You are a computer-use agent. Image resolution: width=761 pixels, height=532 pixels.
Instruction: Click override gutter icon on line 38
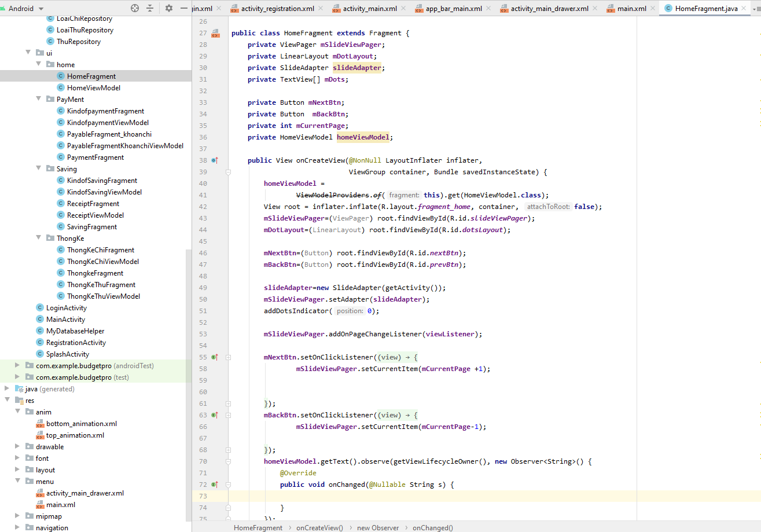point(214,160)
